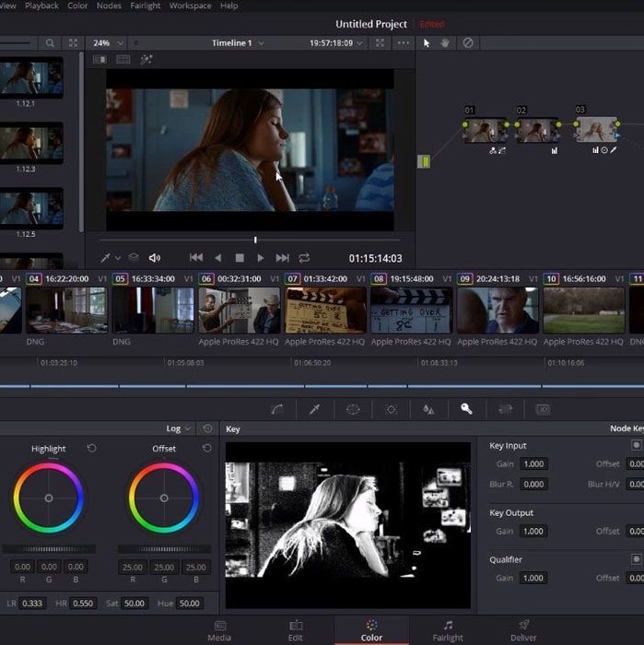This screenshot has width=644, height=645.
Task: Toggle the gallery grid view icon
Action: click(73, 42)
